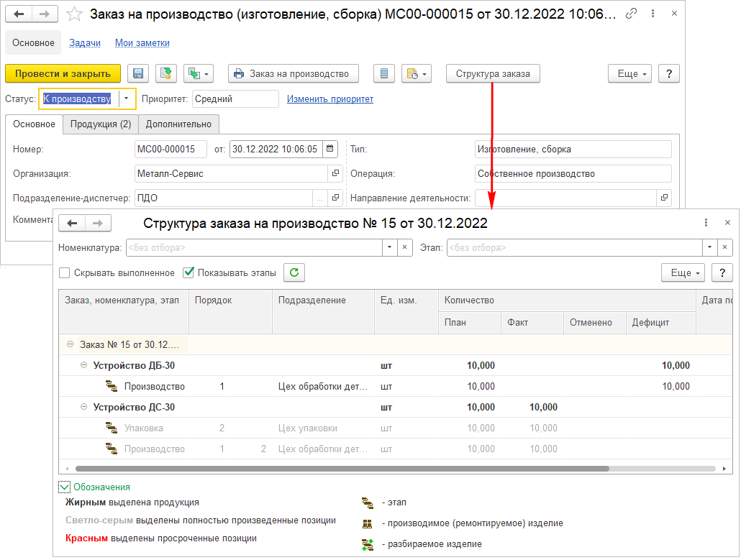Uncheck 'Показывать этапы' checkbox
The width and height of the screenshot is (741, 560).
pos(188,272)
